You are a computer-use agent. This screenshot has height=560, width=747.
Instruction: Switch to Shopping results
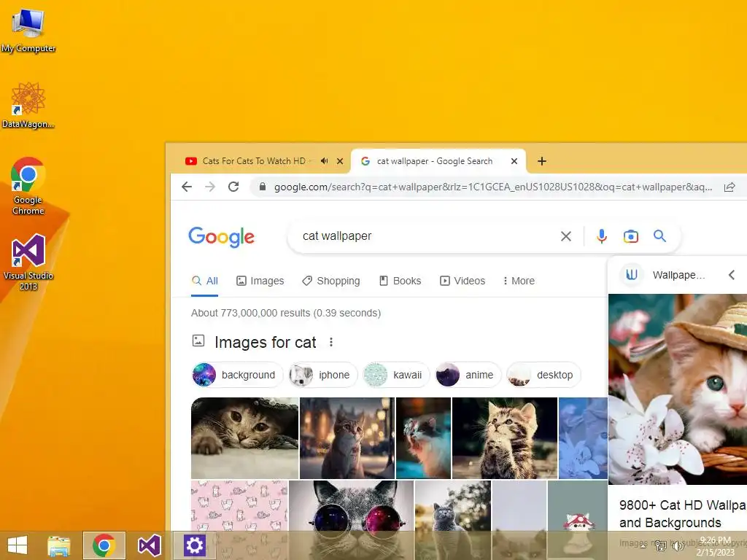coord(331,281)
